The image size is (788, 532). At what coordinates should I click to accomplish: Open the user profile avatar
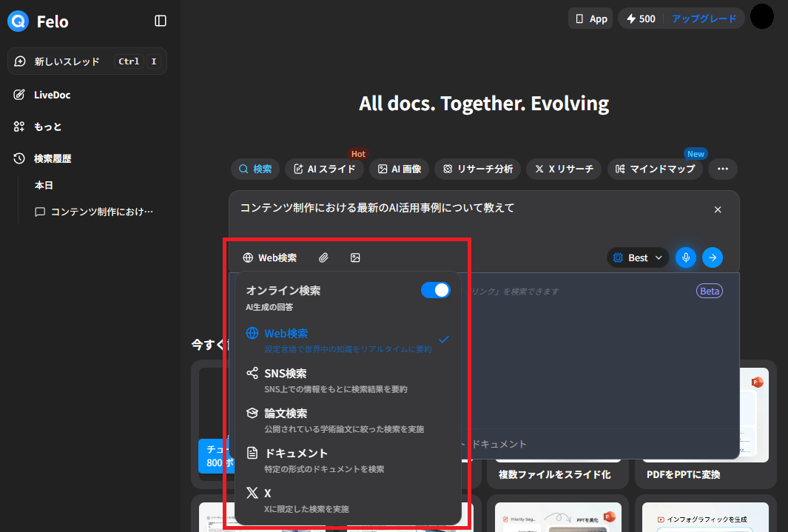tap(761, 17)
